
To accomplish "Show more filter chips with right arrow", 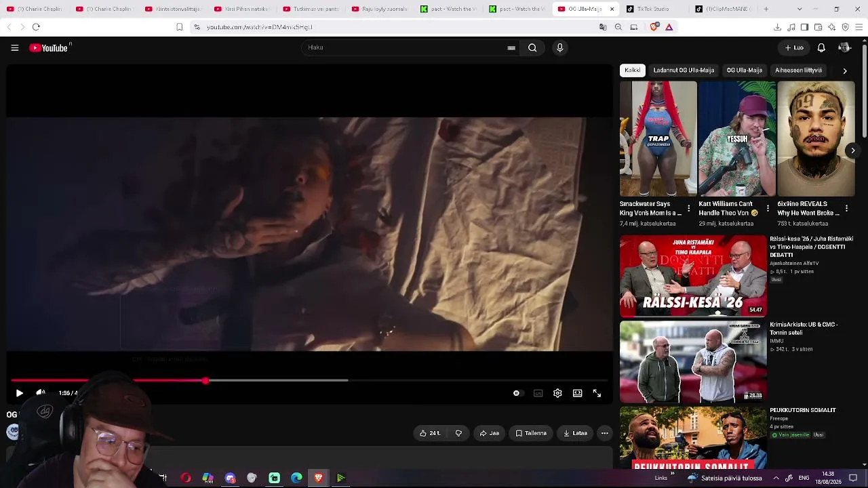I will point(845,70).
